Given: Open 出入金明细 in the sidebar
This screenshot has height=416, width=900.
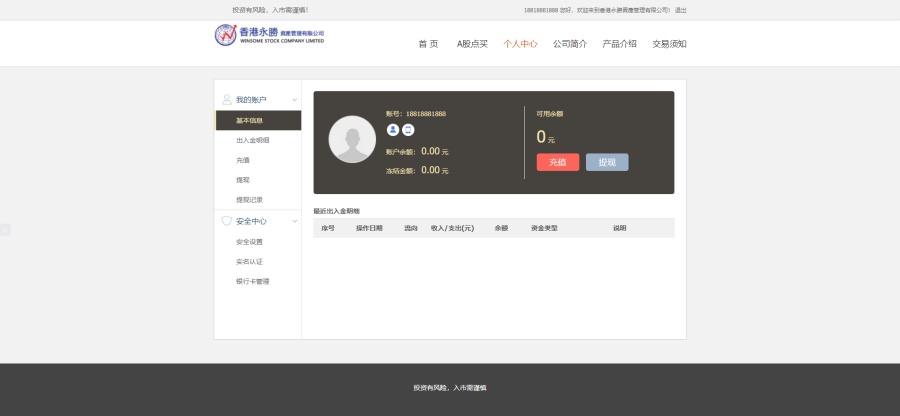Looking at the screenshot, I should pos(253,141).
